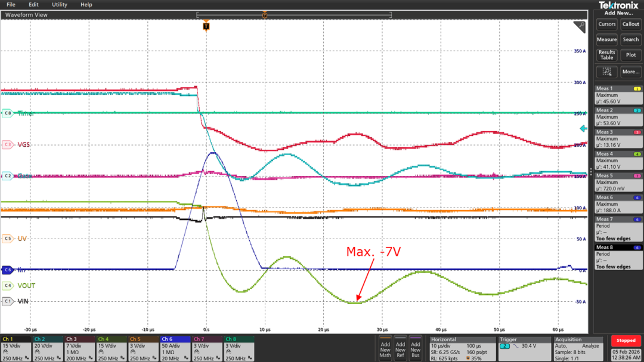The height and width of the screenshot is (362, 644).
Task: Select the Meas 8 Period badge
Action: click(618, 257)
